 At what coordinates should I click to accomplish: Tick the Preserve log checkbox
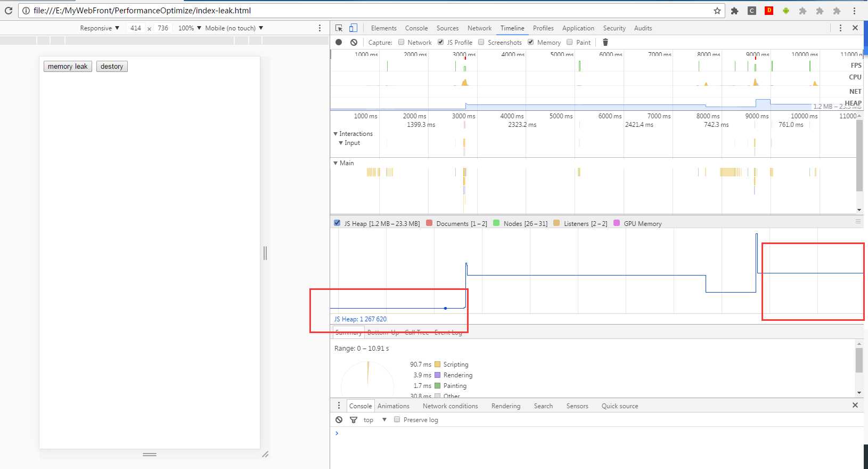397,420
